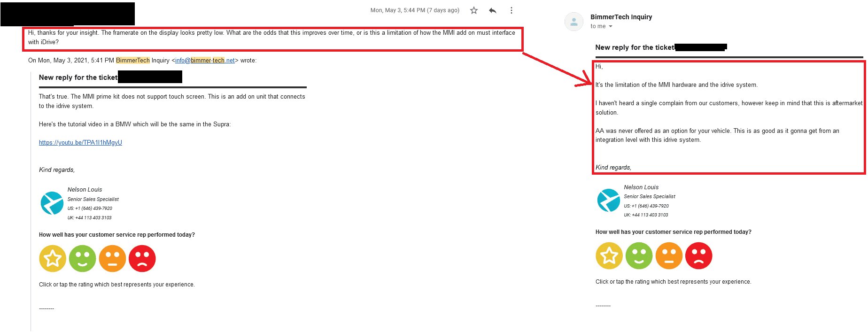868x332 pixels.
Task: Click 'Senior Sales Specialist' in left signature
Action: coord(93,200)
